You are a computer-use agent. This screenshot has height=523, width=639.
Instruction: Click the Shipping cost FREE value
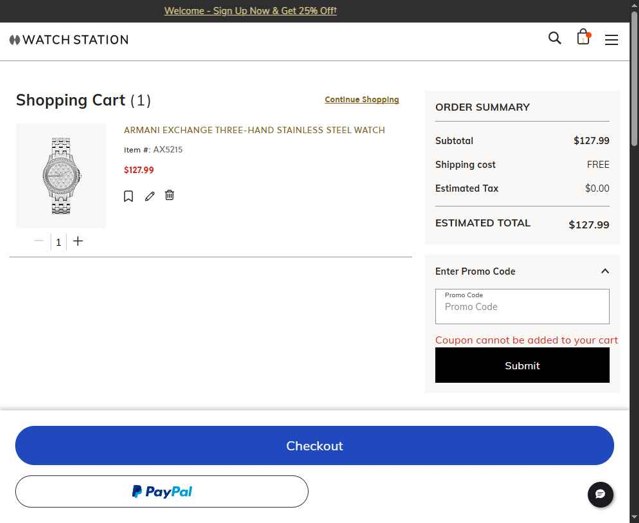pos(598,165)
